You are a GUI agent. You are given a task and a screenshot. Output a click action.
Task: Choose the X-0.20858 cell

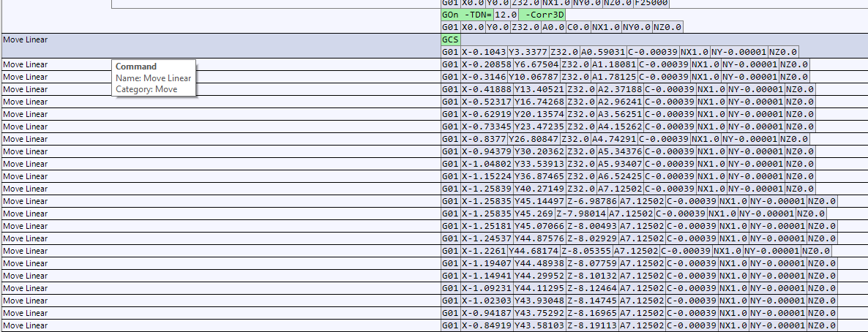487,64
